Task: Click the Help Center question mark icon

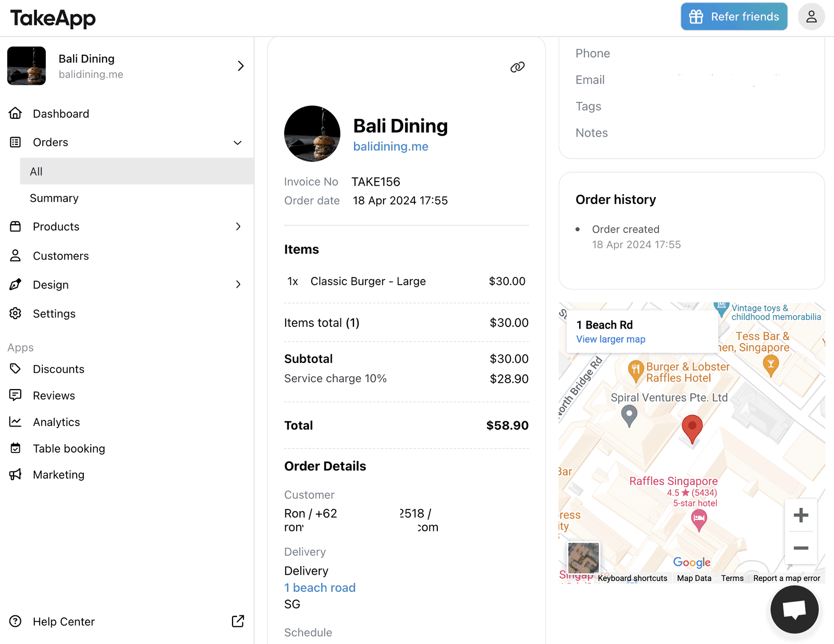Action: (x=16, y=621)
